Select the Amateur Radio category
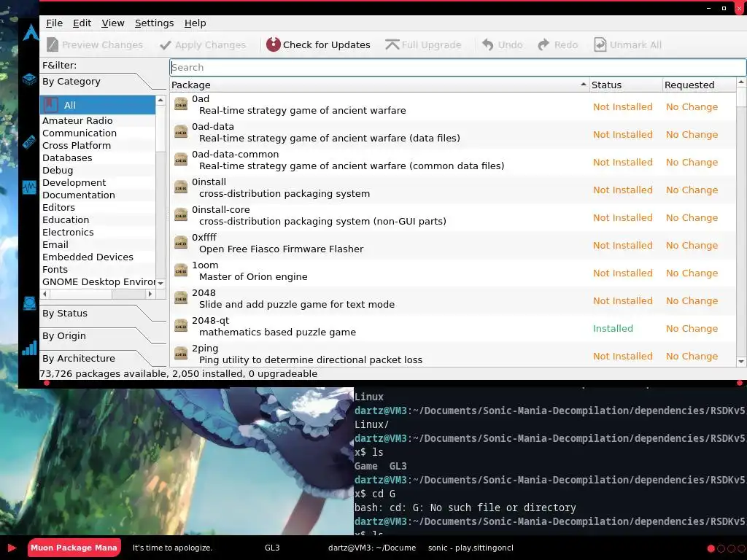This screenshot has height=560, width=747. (x=98, y=120)
